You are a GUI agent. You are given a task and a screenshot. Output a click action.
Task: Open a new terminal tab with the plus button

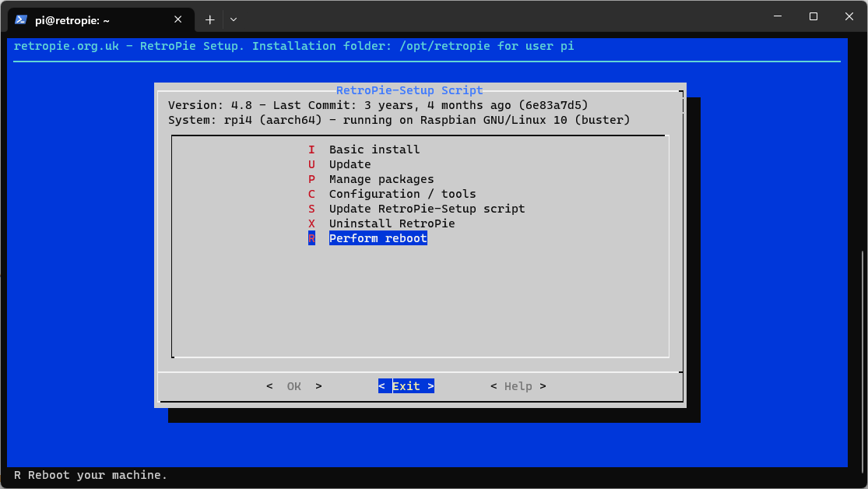(210, 20)
